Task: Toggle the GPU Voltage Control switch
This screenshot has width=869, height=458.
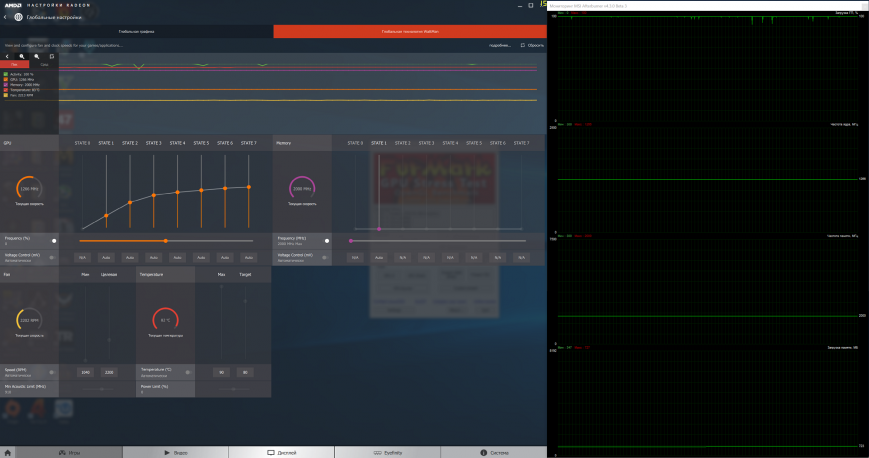Action: pos(53,257)
